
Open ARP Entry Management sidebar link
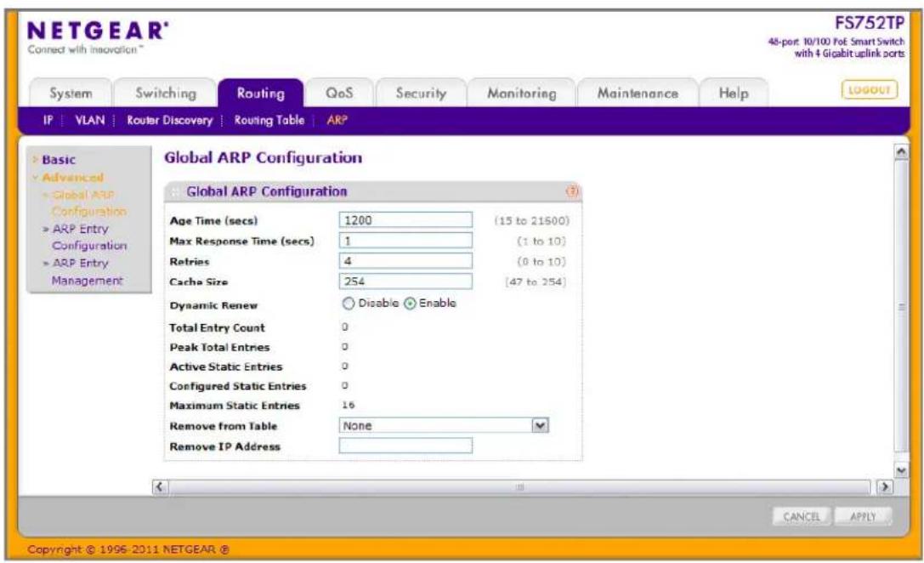coord(86,272)
